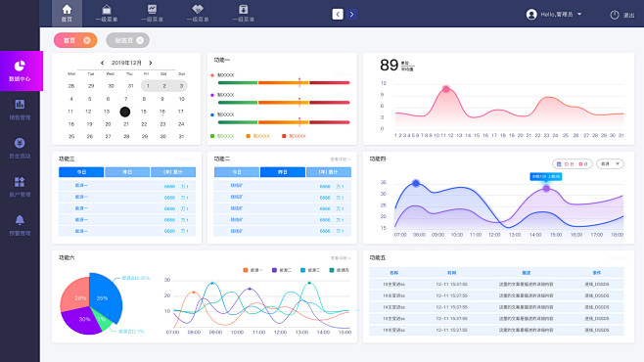The image size is (644, 362).
Task: Open 查看详细 link in 功能二
Action: (x=340, y=159)
